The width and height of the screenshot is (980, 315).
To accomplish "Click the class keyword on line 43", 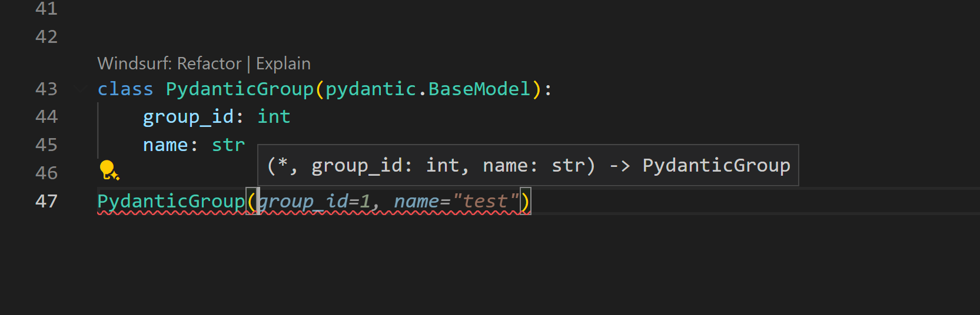I will tap(125, 89).
